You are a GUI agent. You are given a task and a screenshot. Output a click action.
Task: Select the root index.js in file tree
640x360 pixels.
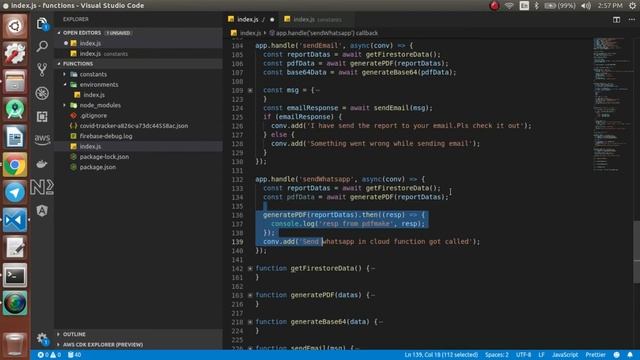(x=139, y=146)
